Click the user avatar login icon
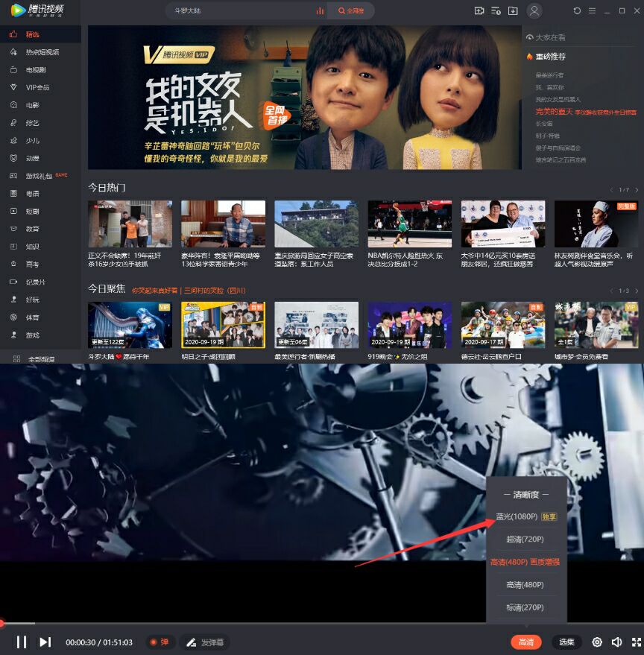644x655 pixels. click(534, 11)
